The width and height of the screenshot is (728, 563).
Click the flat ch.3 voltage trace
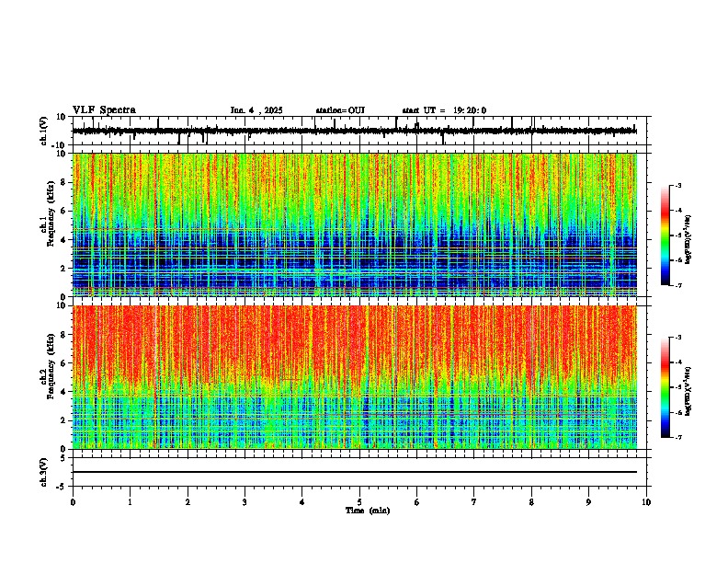pyautogui.click(x=355, y=472)
